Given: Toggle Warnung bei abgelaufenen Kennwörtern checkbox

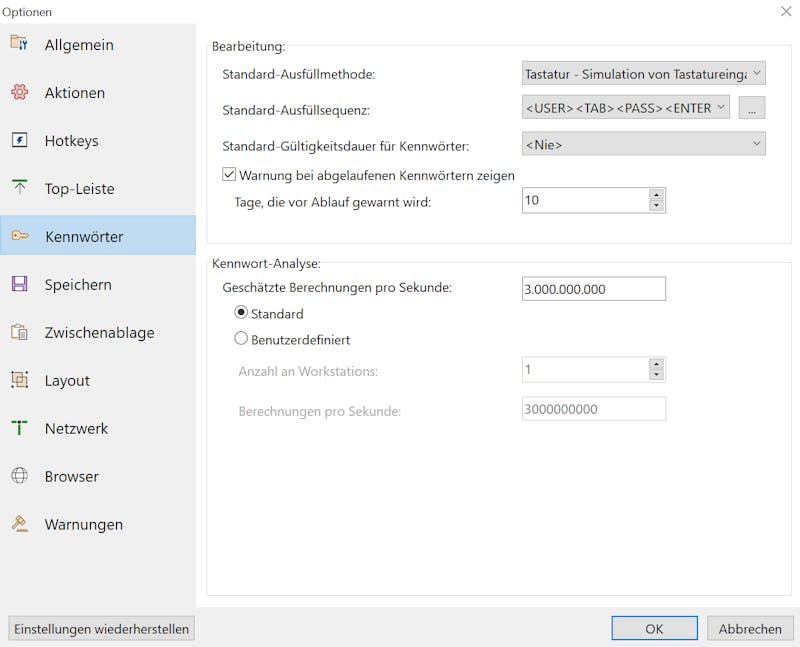Looking at the screenshot, I should pos(229,175).
